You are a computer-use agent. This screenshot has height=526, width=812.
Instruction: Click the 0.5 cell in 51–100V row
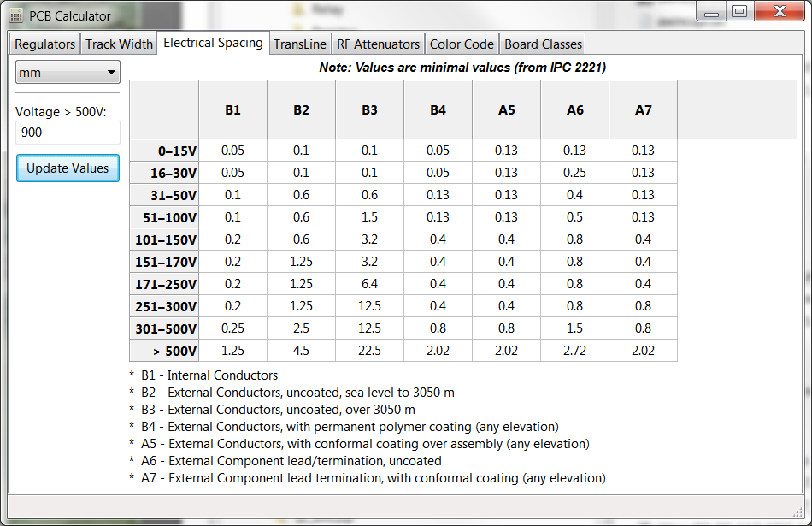coord(574,217)
